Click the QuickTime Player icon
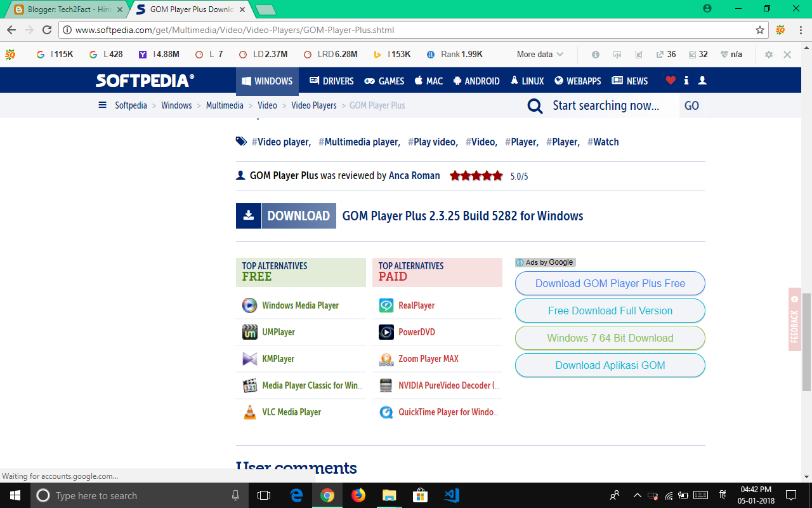The image size is (812, 508). coord(386,412)
